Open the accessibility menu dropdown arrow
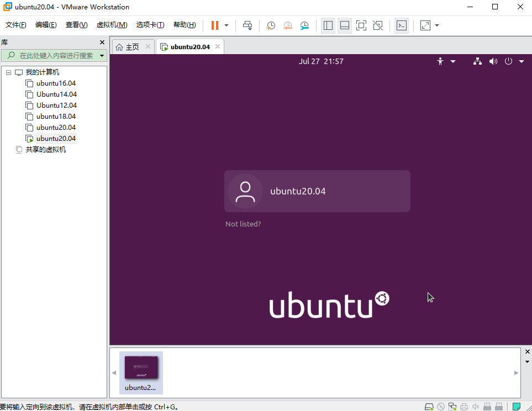 tap(453, 61)
